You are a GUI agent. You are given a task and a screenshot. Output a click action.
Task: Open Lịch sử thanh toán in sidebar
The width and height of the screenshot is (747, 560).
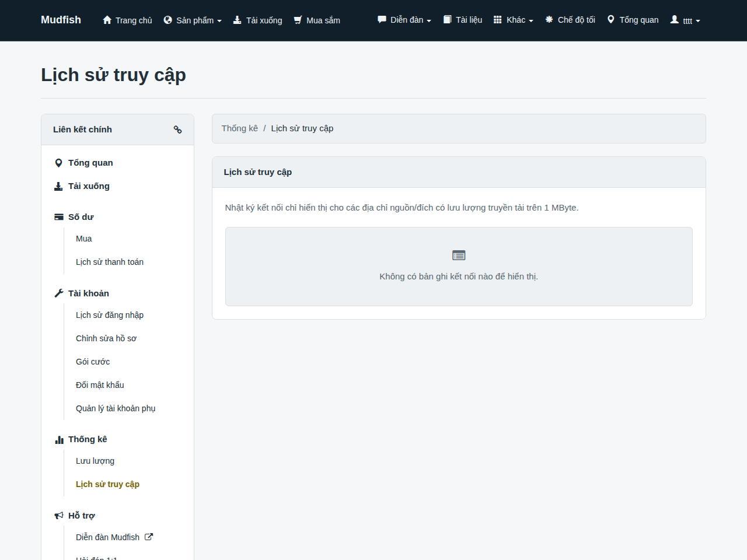point(110,262)
